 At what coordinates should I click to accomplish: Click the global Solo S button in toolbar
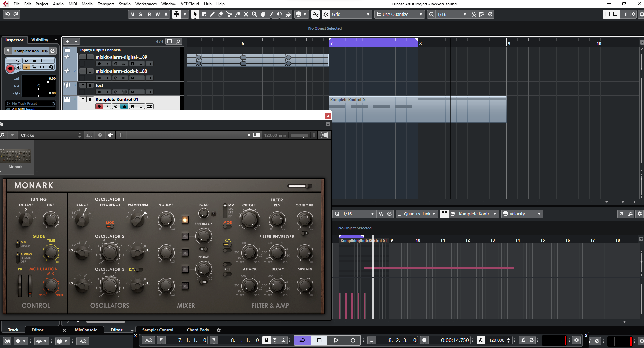pyautogui.click(x=141, y=14)
